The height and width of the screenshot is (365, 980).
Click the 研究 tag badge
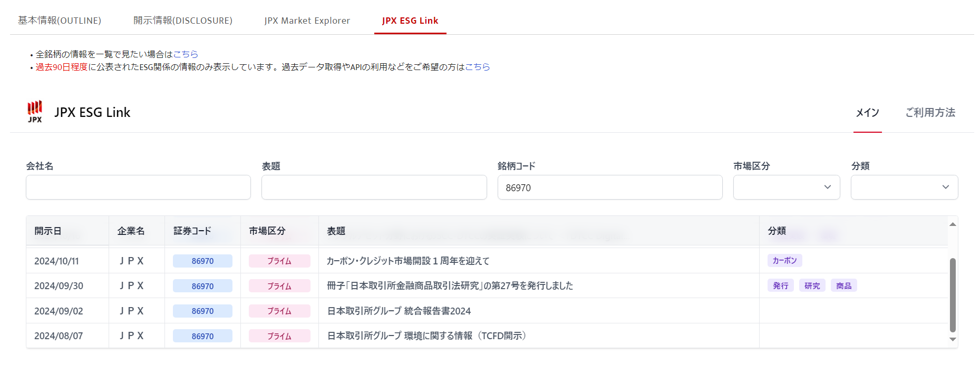click(x=812, y=286)
